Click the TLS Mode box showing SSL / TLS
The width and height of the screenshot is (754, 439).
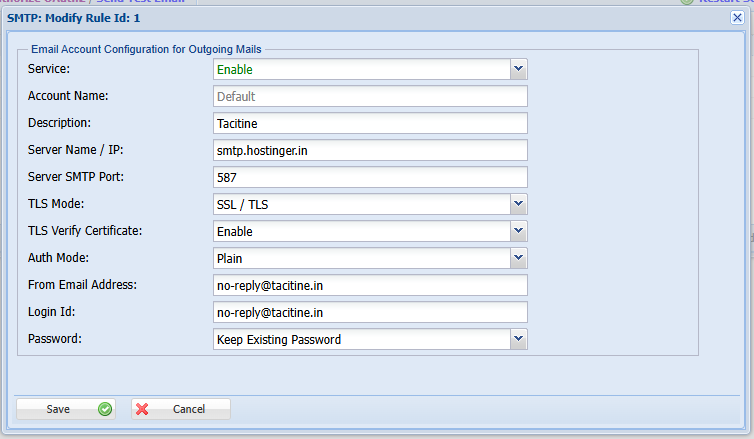pos(361,205)
